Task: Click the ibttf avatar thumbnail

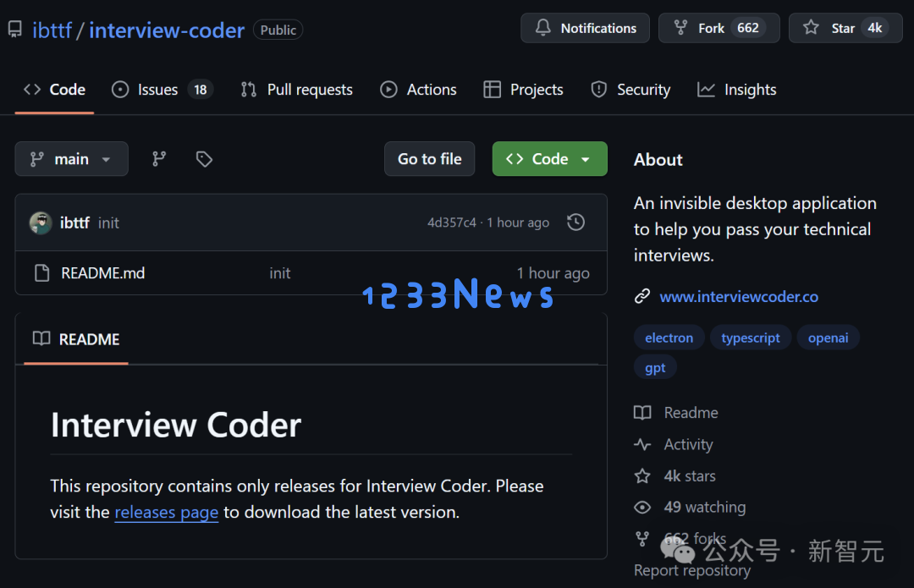Action: (41, 223)
